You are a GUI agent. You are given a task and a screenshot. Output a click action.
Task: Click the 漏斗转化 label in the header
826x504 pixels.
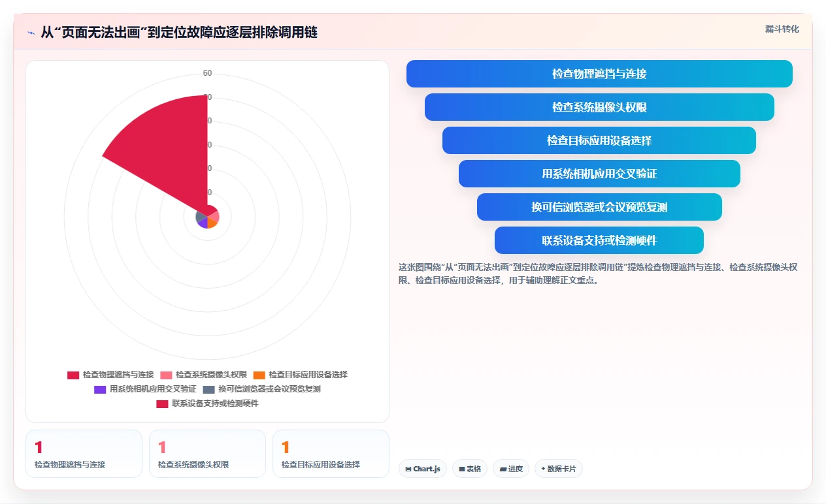[782, 29]
